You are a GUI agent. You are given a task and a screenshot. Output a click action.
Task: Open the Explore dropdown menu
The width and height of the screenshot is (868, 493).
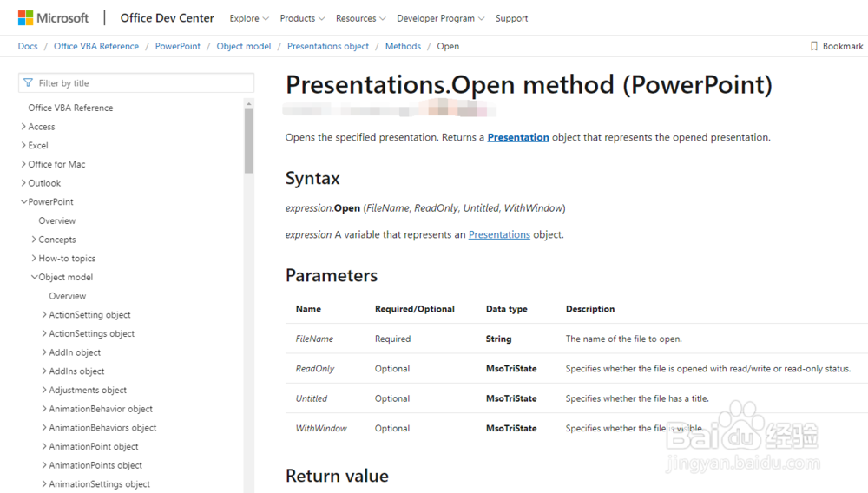click(x=249, y=18)
